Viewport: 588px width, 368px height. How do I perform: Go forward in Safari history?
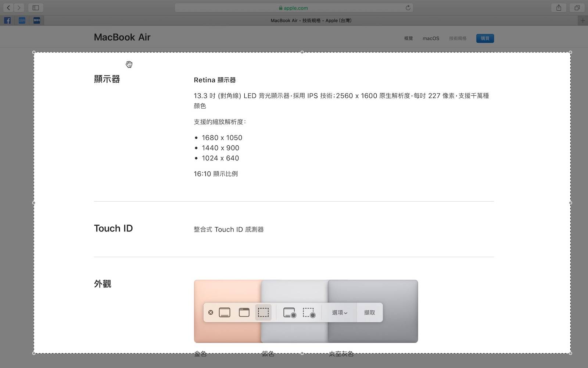19,8
